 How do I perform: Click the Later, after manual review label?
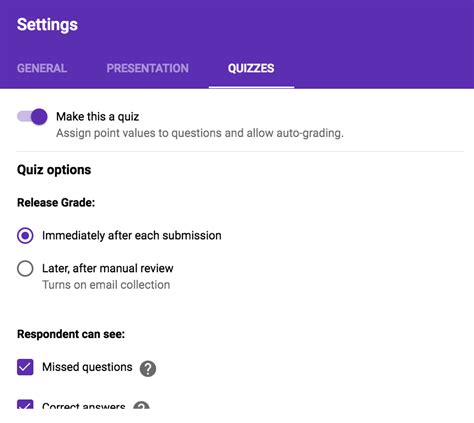click(x=108, y=268)
